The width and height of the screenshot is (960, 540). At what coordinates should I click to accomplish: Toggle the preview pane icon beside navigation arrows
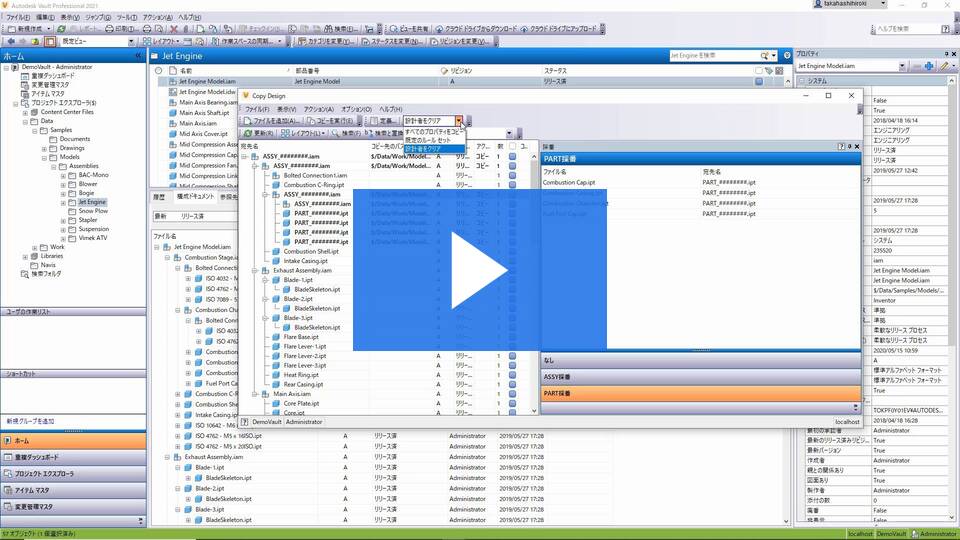[50, 41]
